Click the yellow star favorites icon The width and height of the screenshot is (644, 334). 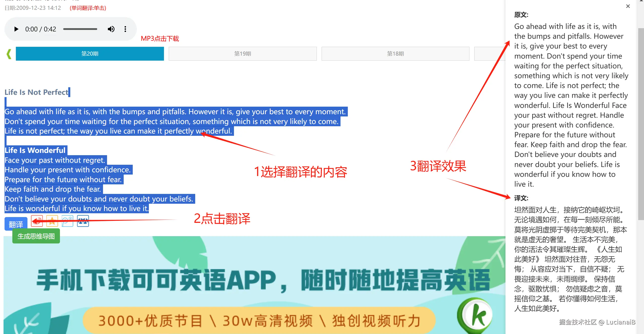coord(52,221)
